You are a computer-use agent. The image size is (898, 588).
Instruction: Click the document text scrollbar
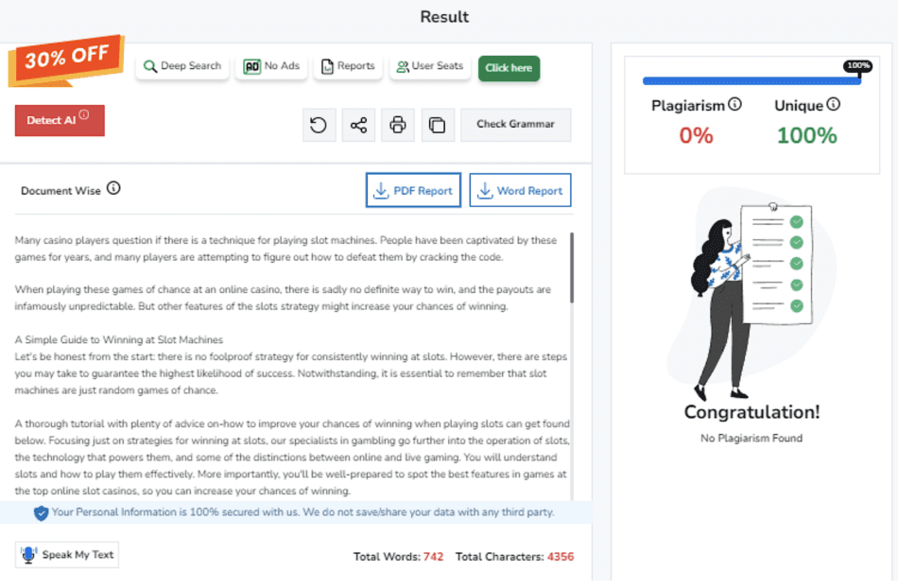572,268
